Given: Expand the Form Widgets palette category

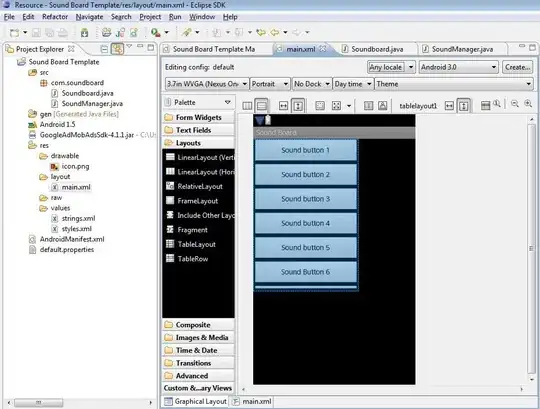Looking at the screenshot, I should 198,117.
